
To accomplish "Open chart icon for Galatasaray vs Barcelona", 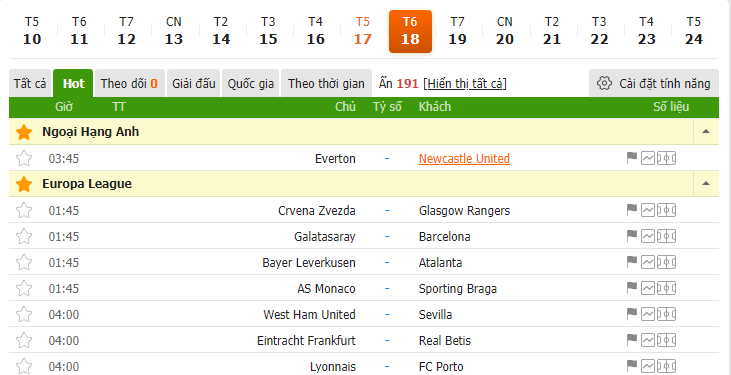I will click(x=648, y=236).
